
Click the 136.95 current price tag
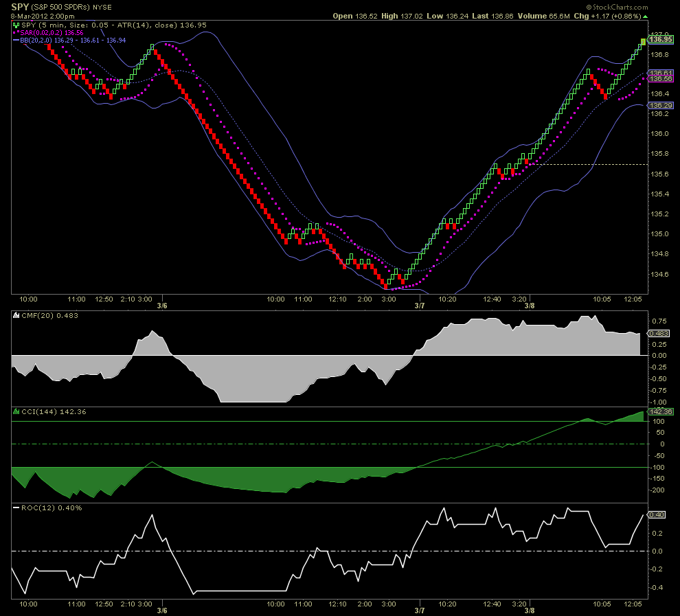pyautogui.click(x=661, y=39)
